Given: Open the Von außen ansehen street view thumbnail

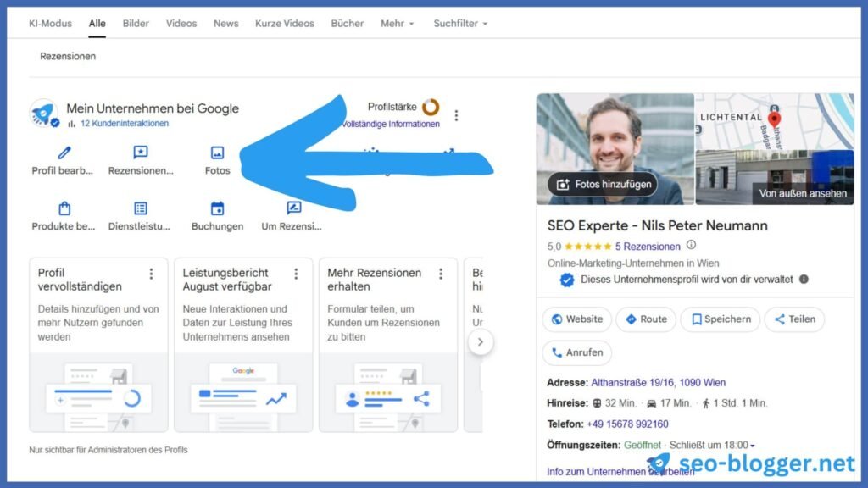Looking at the screenshot, I should coord(775,178).
